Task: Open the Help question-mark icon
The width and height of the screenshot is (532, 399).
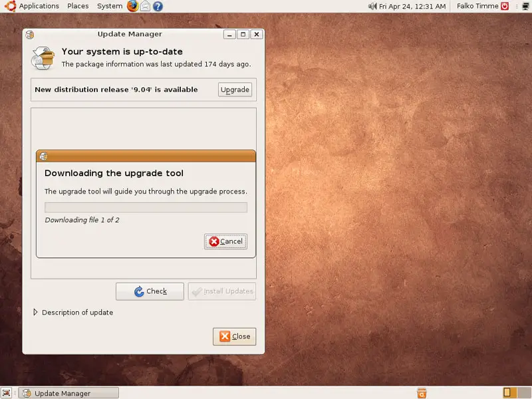Action: (x=158, y=6)
